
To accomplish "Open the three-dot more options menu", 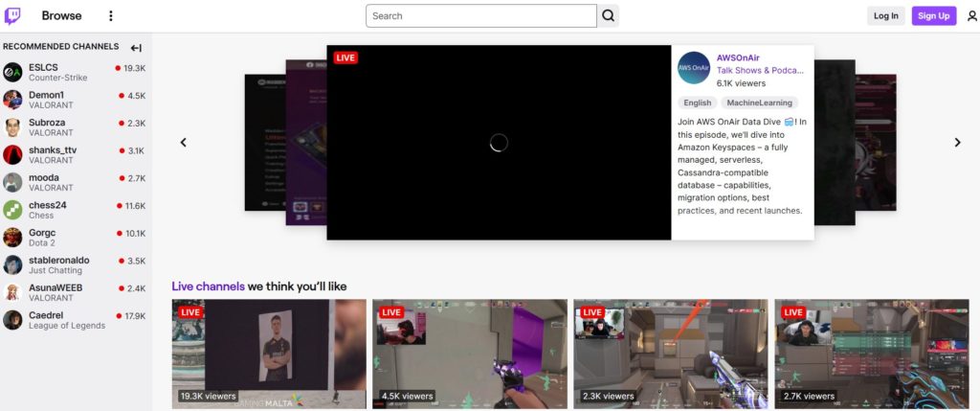I will pos(110,16).
